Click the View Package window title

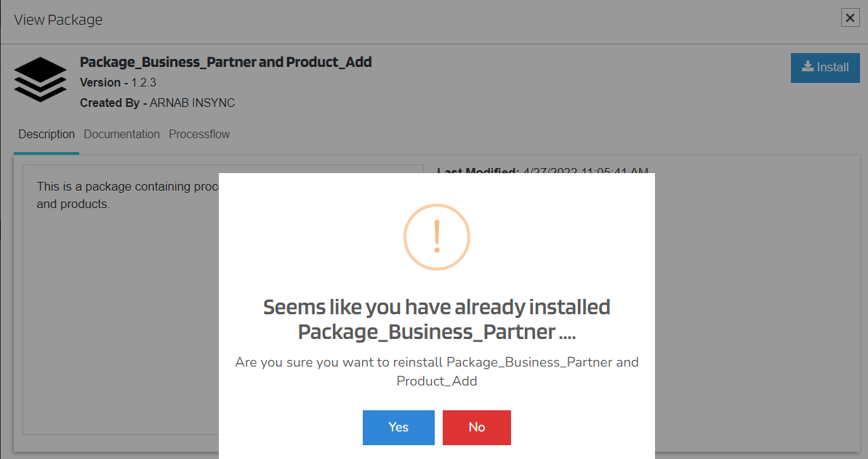click(58, 20)
